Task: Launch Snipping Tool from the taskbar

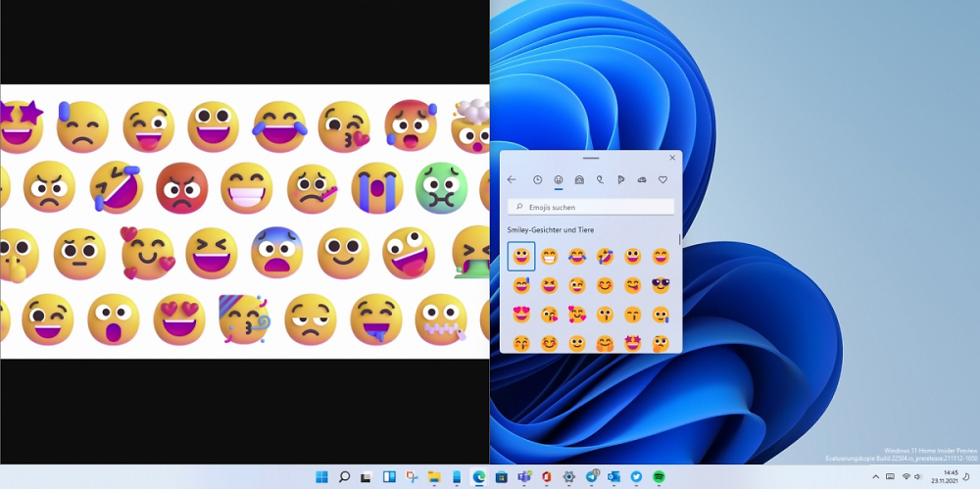Action: coord(412,476)
